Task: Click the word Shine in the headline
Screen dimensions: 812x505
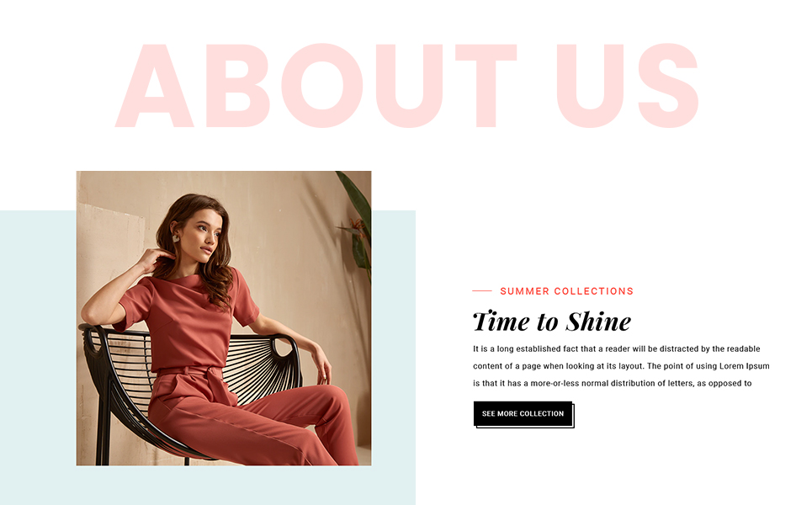Action: click(598, 322)
